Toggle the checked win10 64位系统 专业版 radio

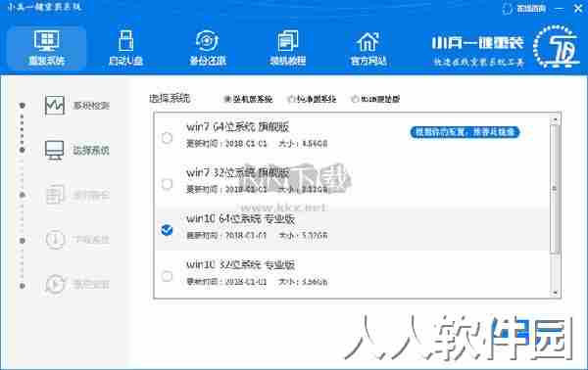pyautogui.click(x=167, y=230)
